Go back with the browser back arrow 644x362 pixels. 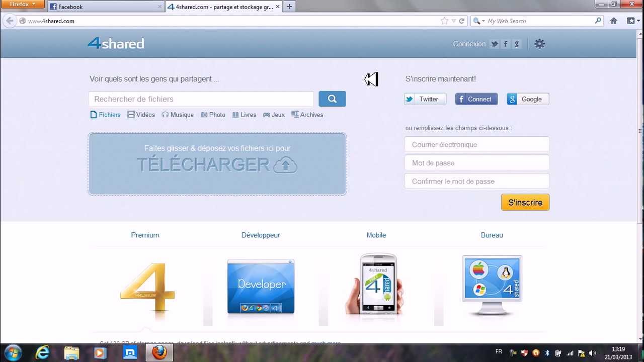coord(10,21)
